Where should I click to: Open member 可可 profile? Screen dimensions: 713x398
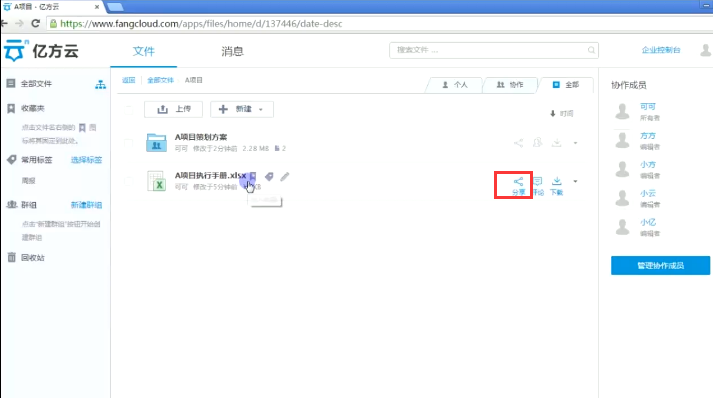[x=648, y=106]
